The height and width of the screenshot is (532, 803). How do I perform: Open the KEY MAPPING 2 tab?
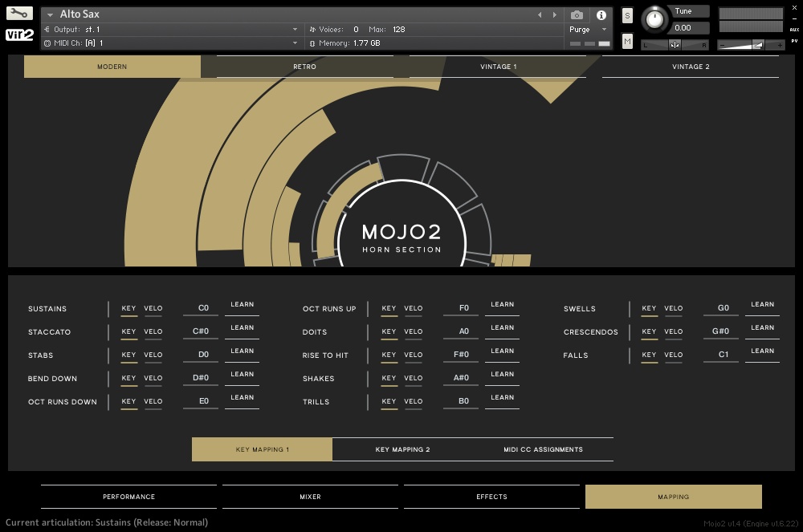[x=403, y=449]
